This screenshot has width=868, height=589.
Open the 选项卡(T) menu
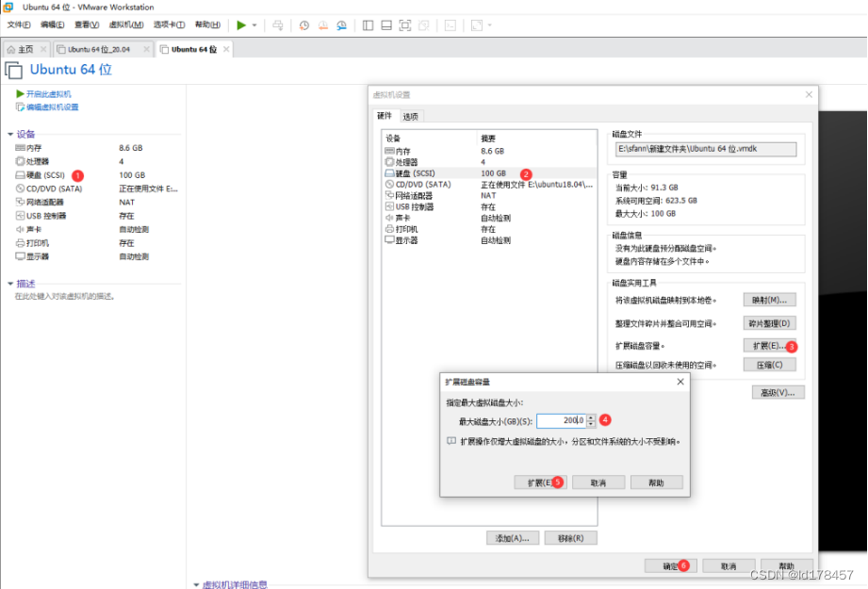(x=169, y=25)
